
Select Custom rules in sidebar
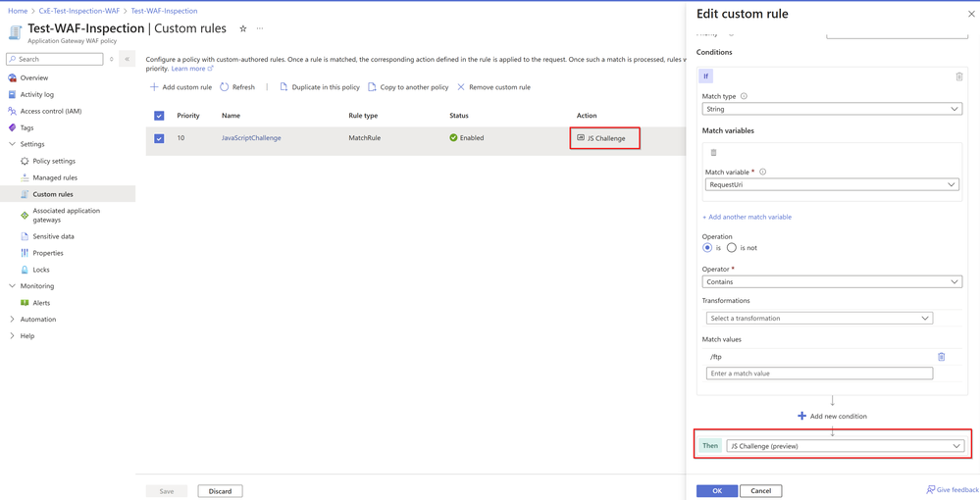(x=53, y=194)
